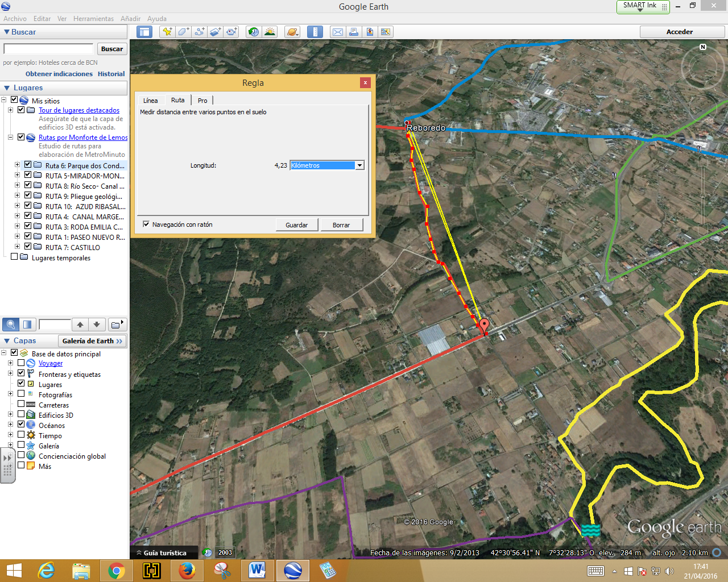Toggle sunlight across the landscape
The height and width of the screenshot is (582, 728).
tap(270, 32)
